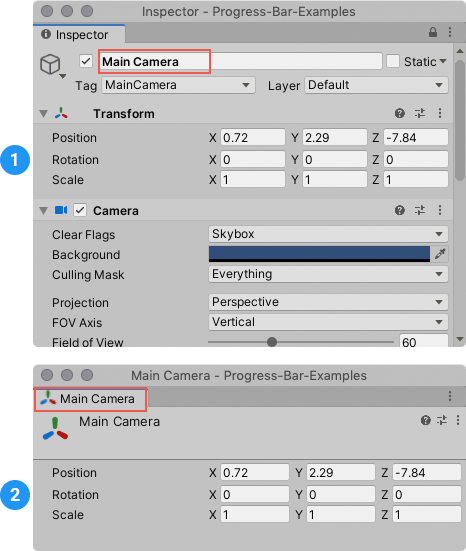Open the Camera component kebab menu
The width and height of the screenshot is (466, 551).
[x=440, y=210]
